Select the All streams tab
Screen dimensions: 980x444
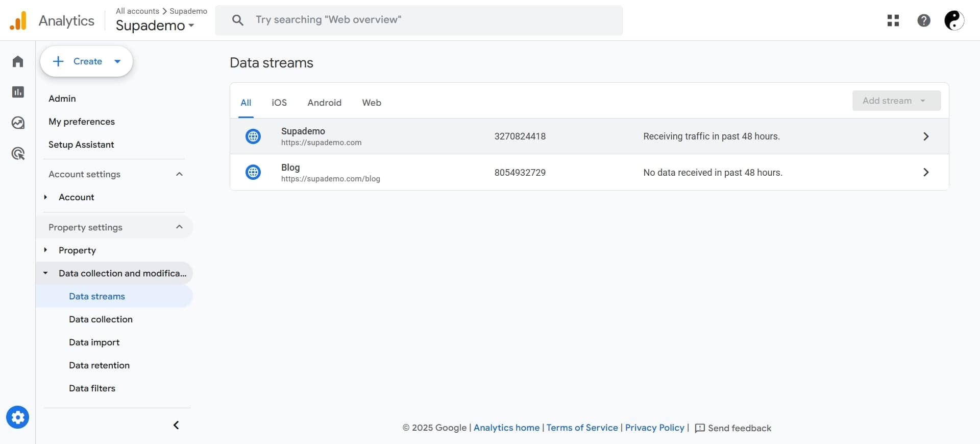[x=246, y=103]
